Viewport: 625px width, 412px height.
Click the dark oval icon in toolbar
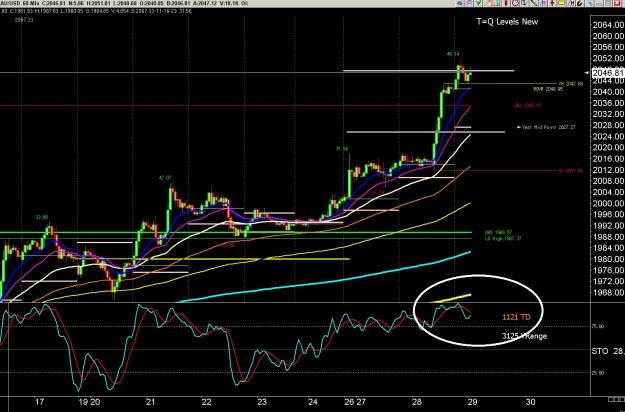pyautogui.click(x=580, y=3)
